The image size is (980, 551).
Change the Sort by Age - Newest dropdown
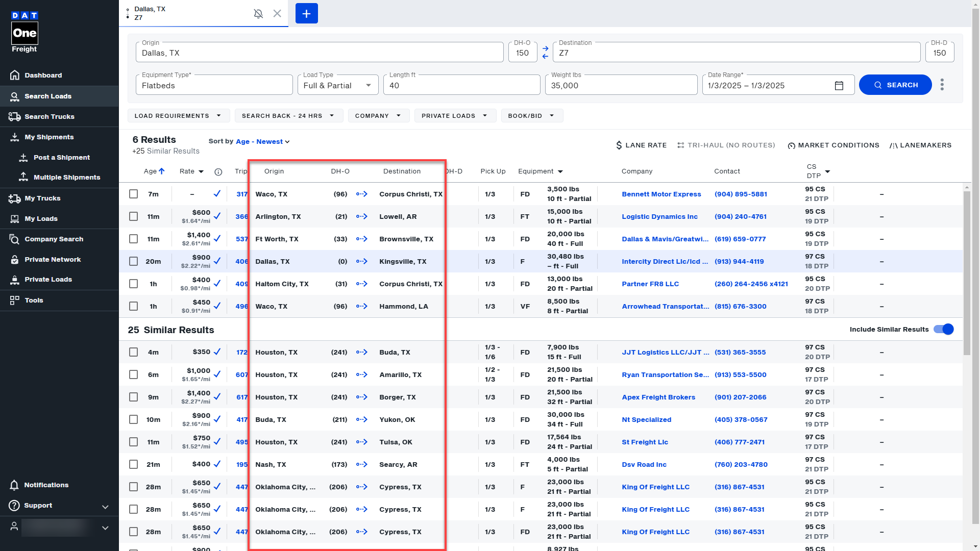pos(262,142)
